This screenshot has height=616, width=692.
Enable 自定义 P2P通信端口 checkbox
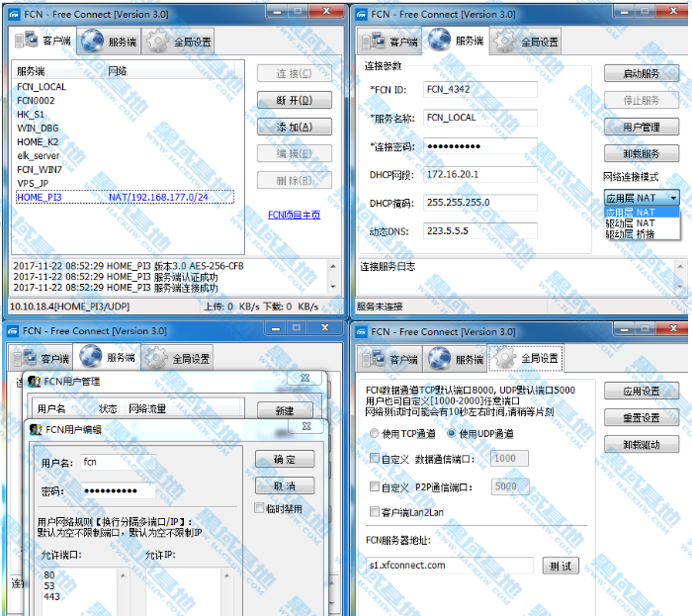375,486
